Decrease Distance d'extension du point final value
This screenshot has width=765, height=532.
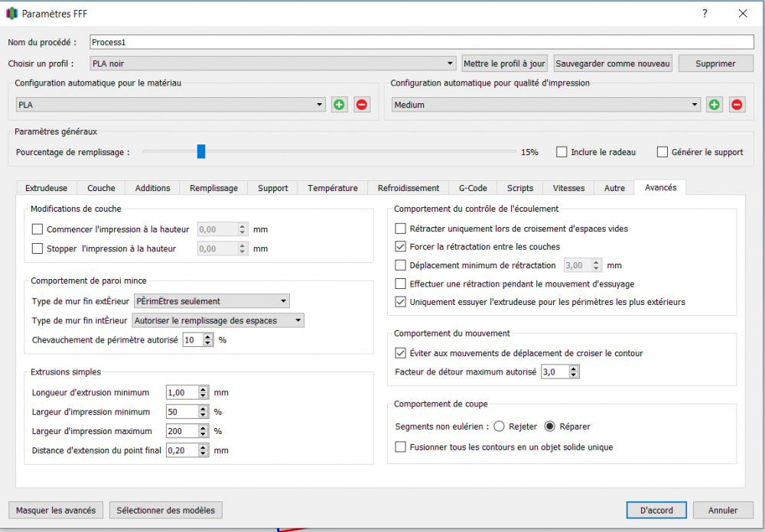pyautogui.click(x=203, y=453)
